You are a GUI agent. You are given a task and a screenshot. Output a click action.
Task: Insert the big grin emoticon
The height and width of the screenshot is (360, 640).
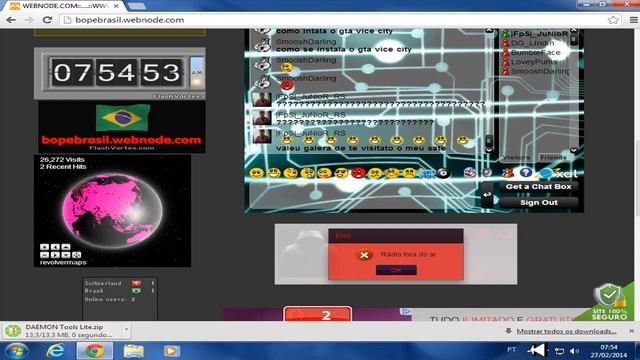(274, 173)
